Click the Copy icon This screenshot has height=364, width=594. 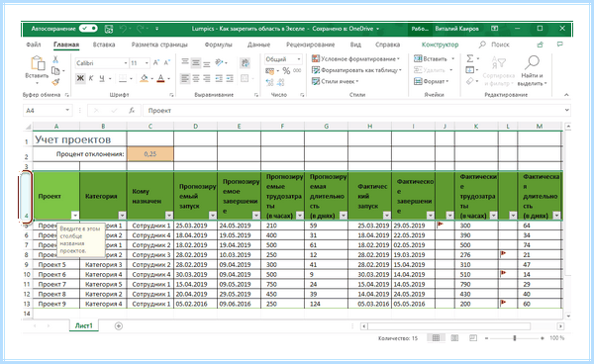tap(55, 71)
